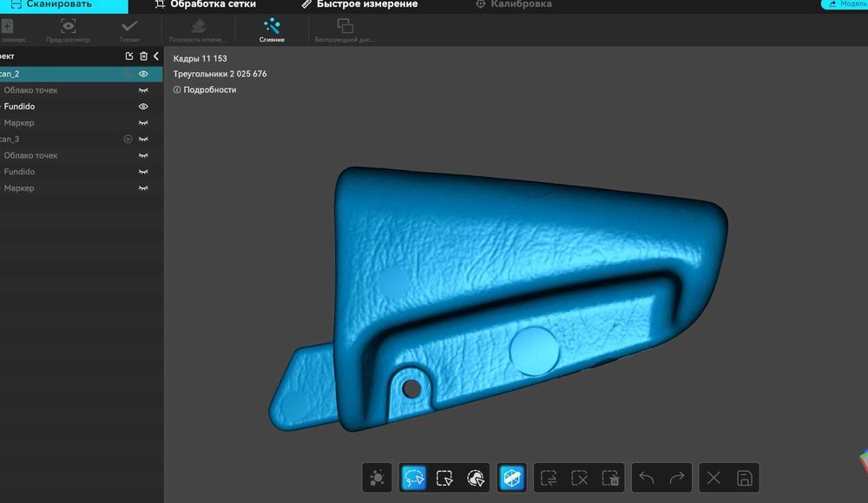
Task: Show the hidden Fundido under Scan_3
Action: point(143,172)
